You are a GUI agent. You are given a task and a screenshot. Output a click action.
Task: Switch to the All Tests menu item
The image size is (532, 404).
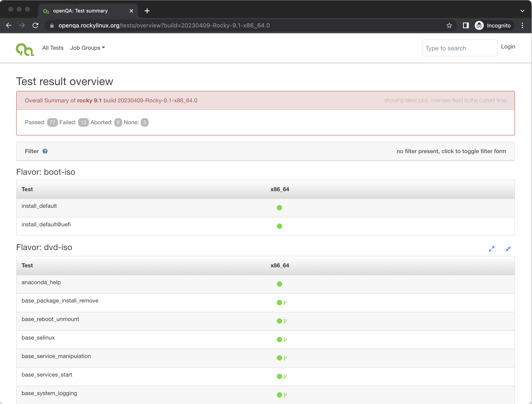53,48
